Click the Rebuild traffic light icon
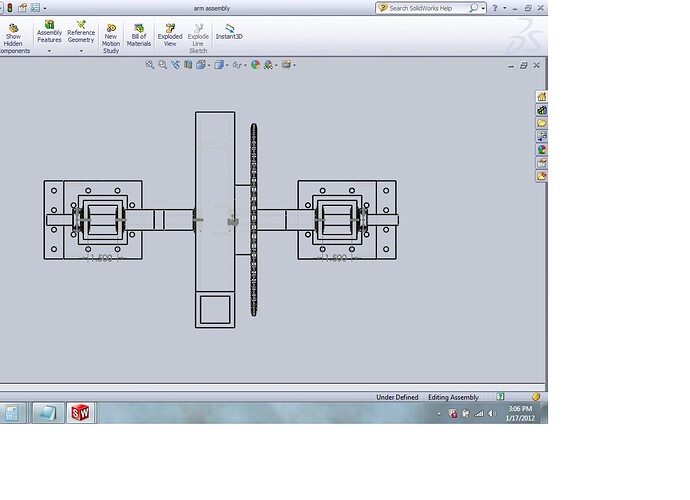 pos(10,8)
